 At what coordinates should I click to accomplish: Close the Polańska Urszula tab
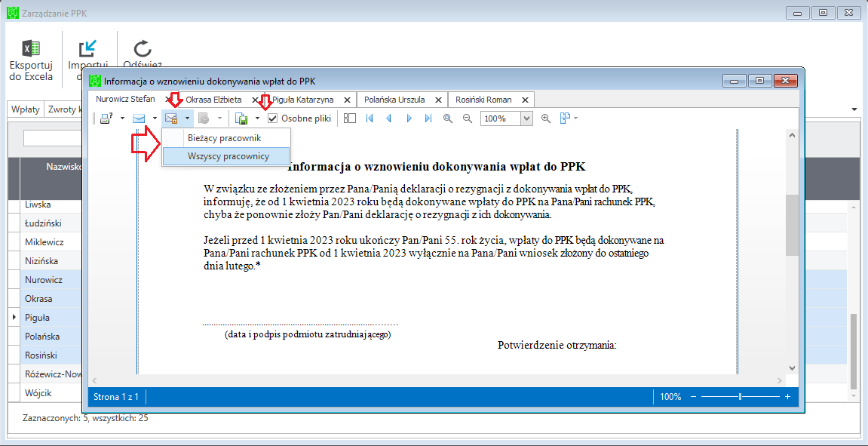pos(438,100)
